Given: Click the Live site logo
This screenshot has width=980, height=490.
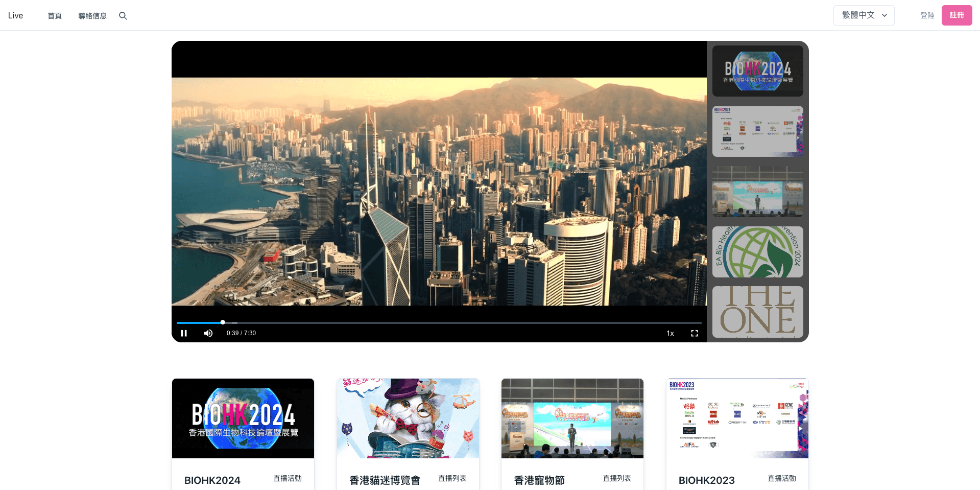Looking at the screenshot, I should coord(15,16).
